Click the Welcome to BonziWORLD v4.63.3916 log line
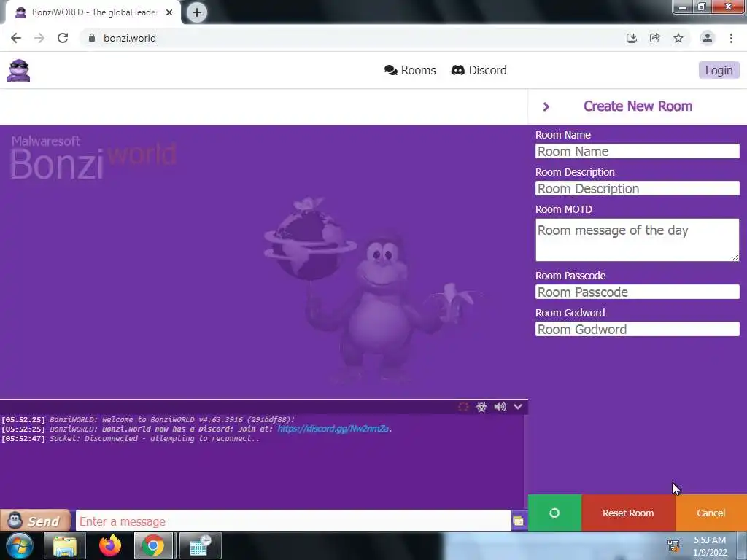Image resolution: width=747 pixels, height=560 pixels. click(148, 419)
